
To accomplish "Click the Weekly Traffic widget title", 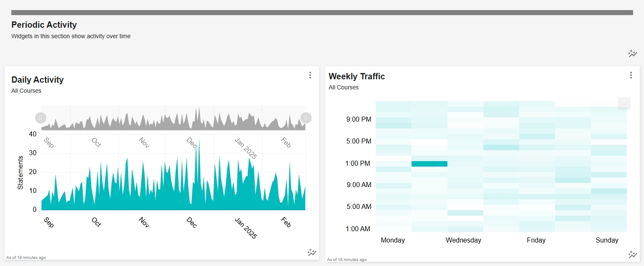I will [357, 76].
